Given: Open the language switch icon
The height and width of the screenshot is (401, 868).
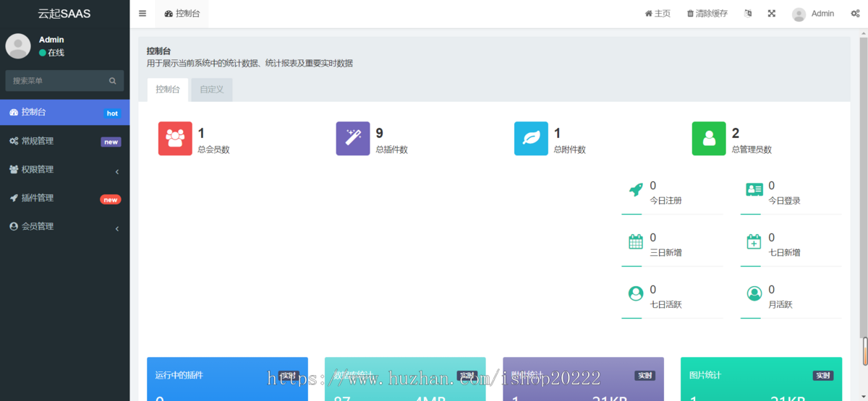Looking at the screenshot, I should pos(749,14).
